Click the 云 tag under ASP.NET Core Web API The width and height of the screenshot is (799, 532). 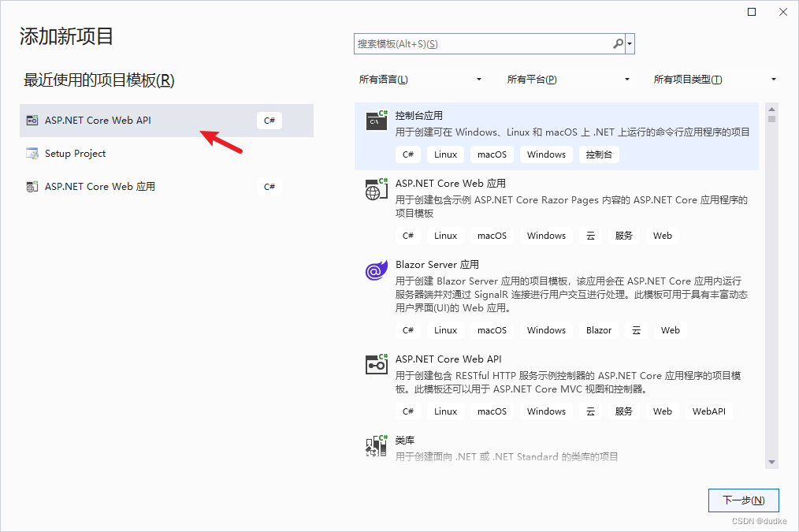click(x=591, y=411)
